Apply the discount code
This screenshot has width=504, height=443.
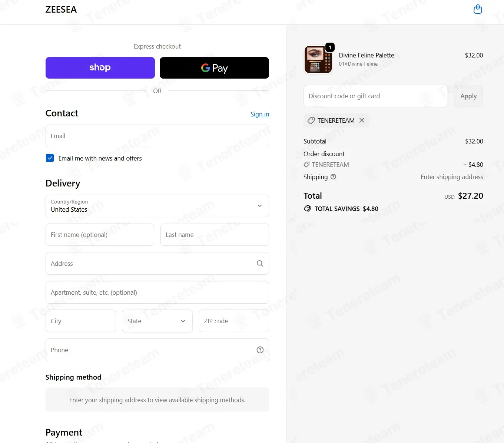point(468,96)
